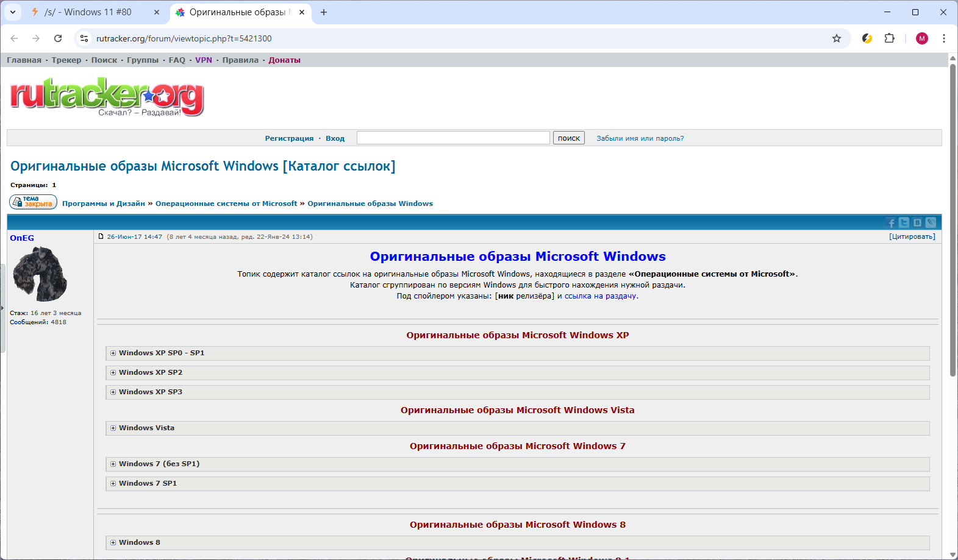Open the 'OnEG' user profile link

[x=22, y=238]
